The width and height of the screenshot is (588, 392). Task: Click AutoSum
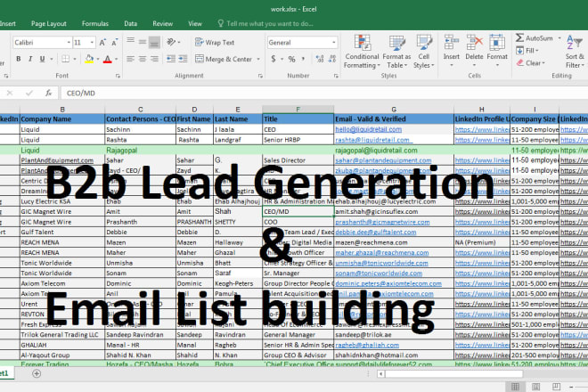535,38
